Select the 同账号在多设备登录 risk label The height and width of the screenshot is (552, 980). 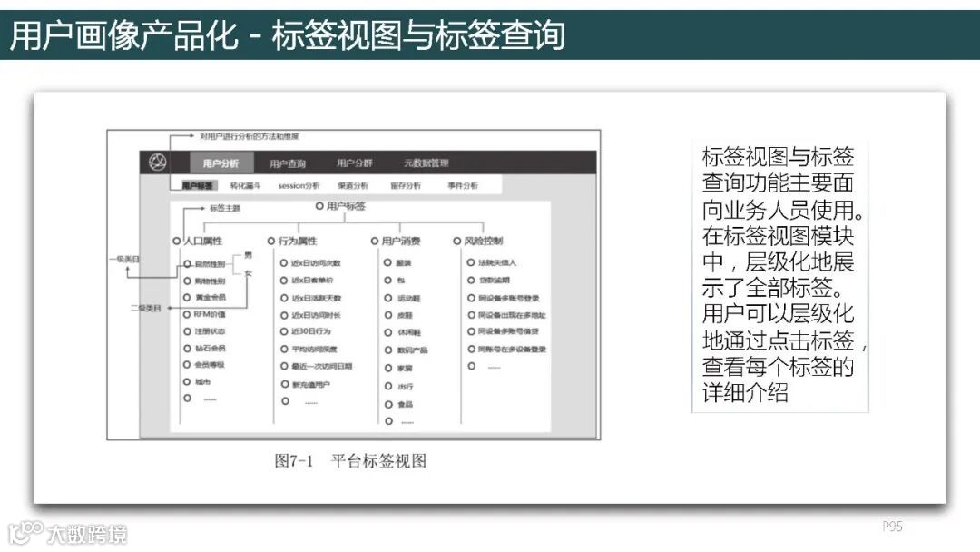pos(507,349)
